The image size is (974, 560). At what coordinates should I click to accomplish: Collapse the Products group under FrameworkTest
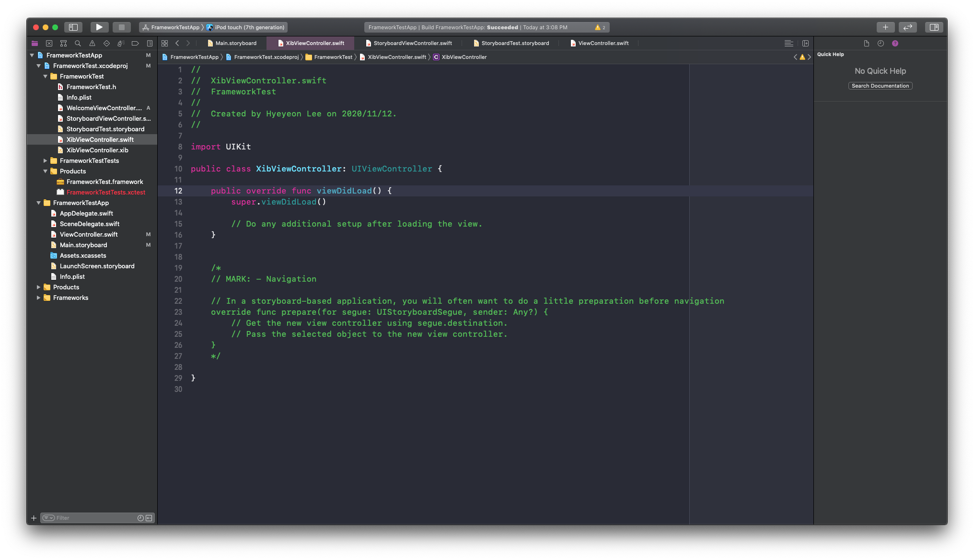coord(46,171)
